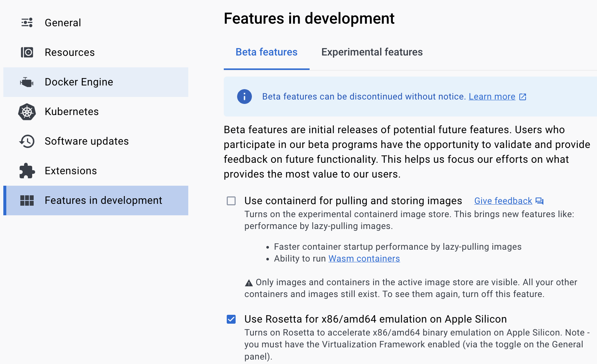Click 'Beta features can be discontinued' notice text
This screenshot has height=364, width=597.
tap(364, 97)
